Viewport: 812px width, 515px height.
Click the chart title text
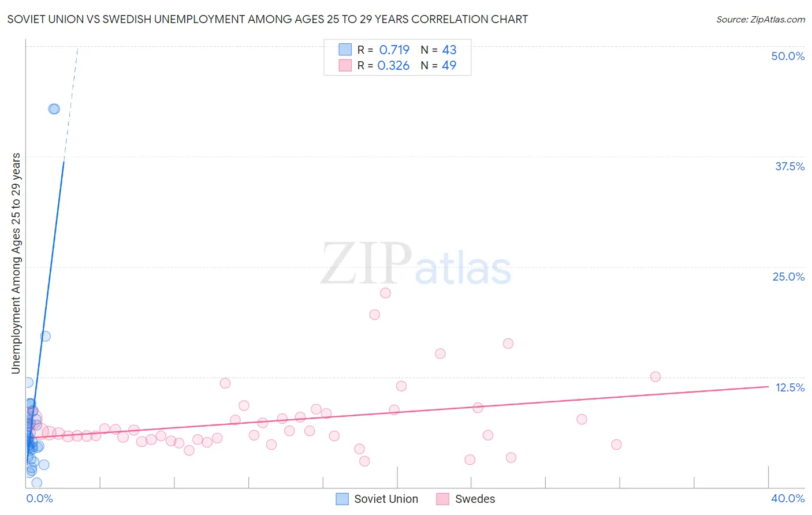pyautogui.click(x=267, y=19)
